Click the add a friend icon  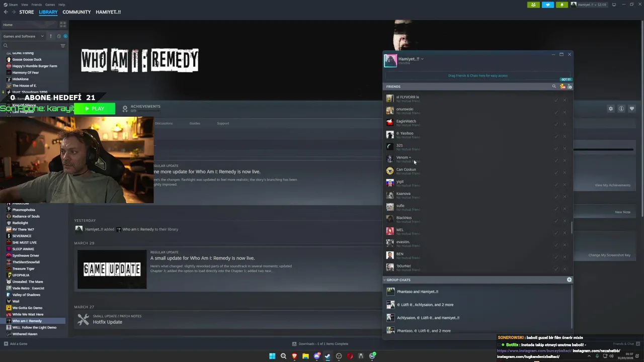coord(570,86)
